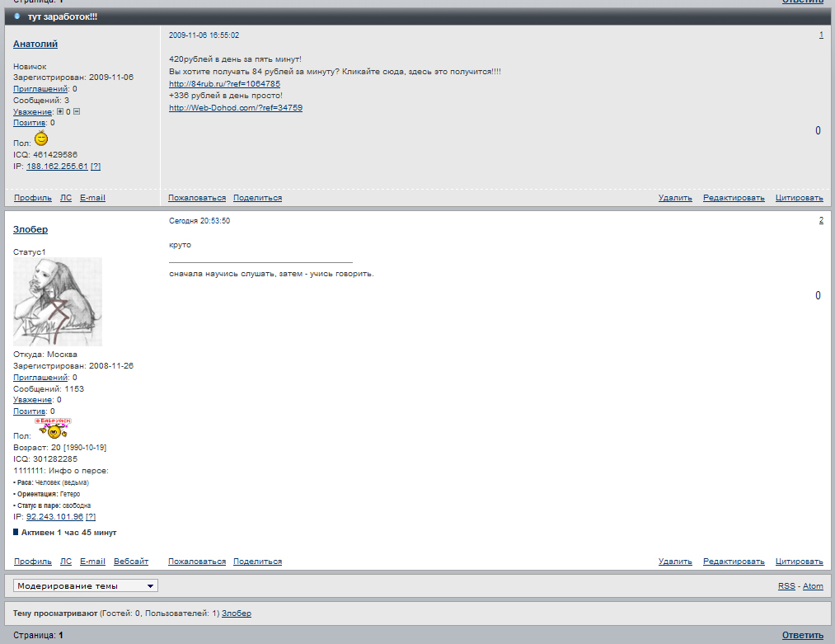Click E-mail link under Анатолий's post
Image resolution: width=835 pixels, height=644 pixels.
click(92, 198)
